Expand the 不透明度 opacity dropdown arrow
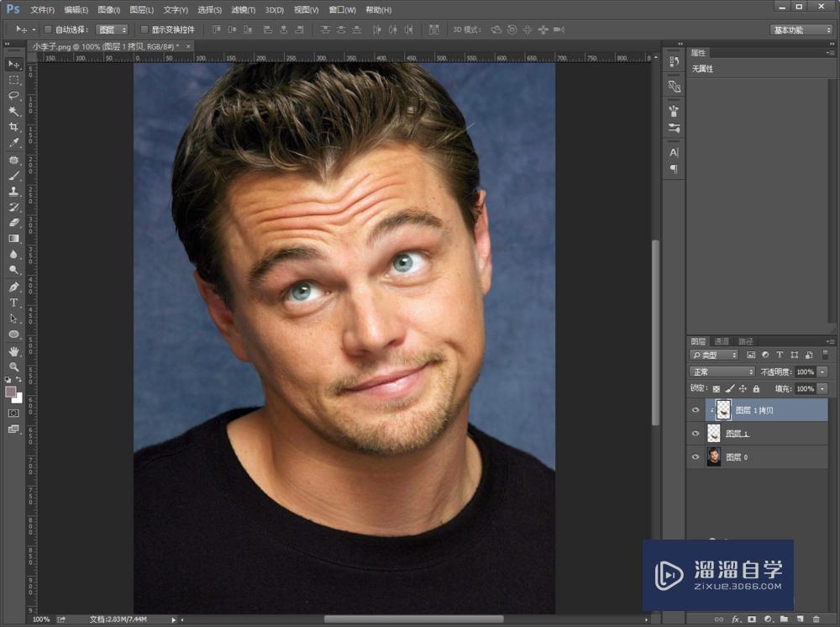 tap(822, 371)
